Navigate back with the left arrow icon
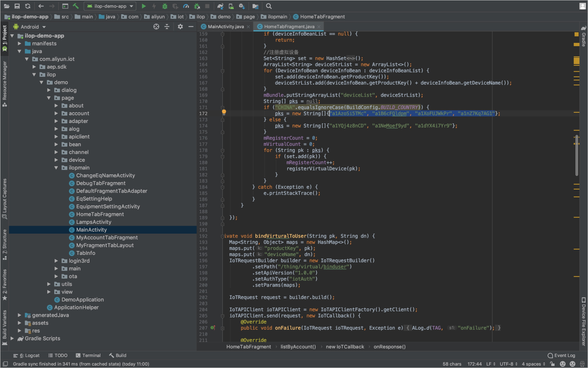588x368 pixels. click(41, 6)
